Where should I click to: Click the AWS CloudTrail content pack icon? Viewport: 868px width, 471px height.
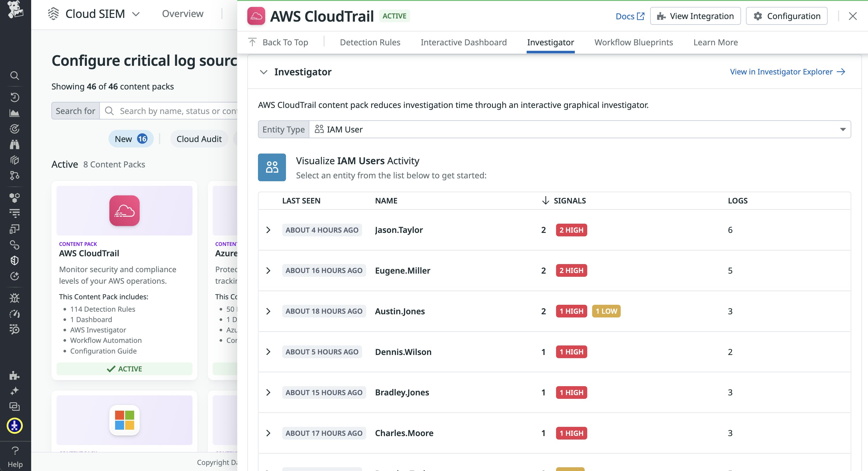point(124,211)
